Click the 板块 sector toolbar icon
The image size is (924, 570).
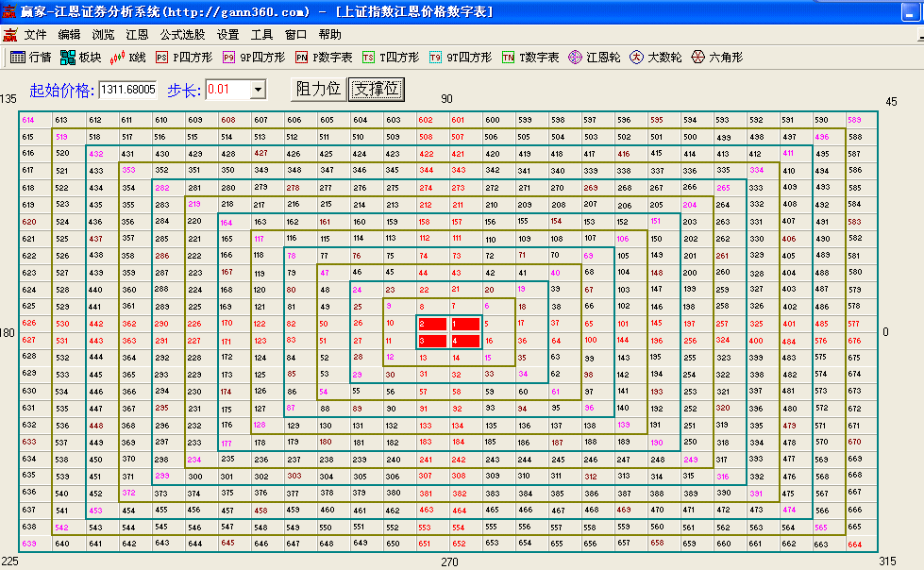pos(80,58)
